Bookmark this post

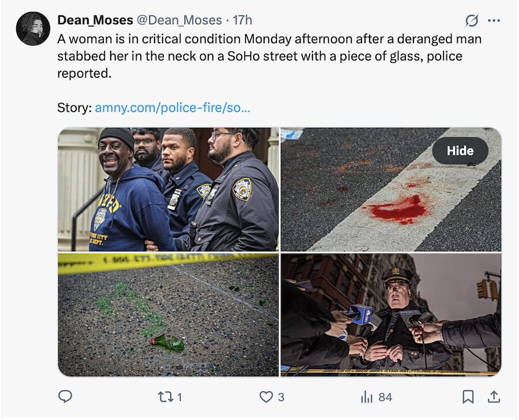(x=468, y=396)
